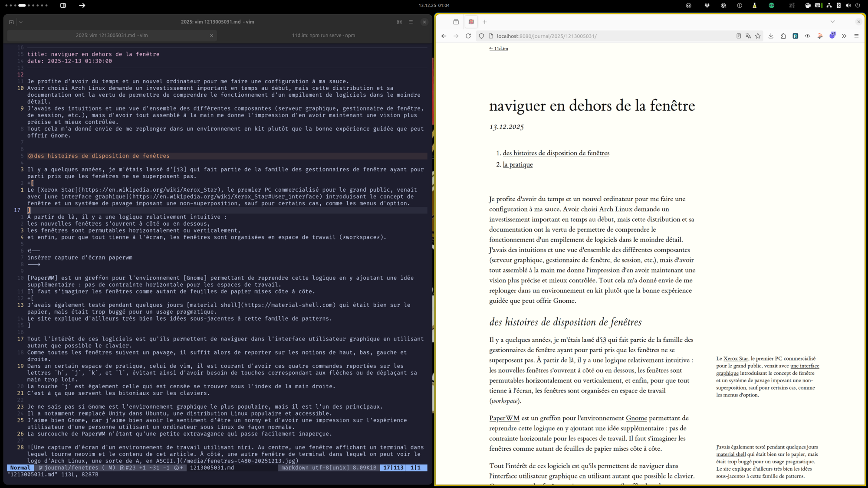Open the terminal hamburger menu icon
This screenshot has width=868, height=488.
pyautogui.click(x=411, y=22)
